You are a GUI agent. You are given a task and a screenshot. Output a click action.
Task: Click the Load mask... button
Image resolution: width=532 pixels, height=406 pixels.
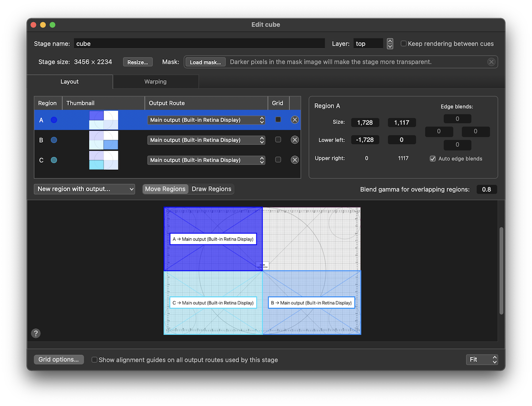(205, 62)
